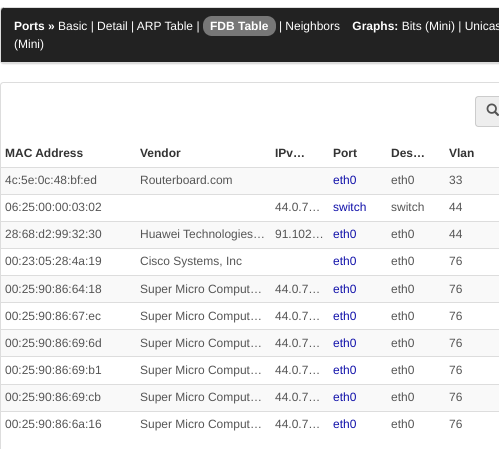Image resolution: width=499 pixels, height=449 pixels.
Task: Click Vlan 76 cell in Cisco Systems row
Action: point(455,261)
